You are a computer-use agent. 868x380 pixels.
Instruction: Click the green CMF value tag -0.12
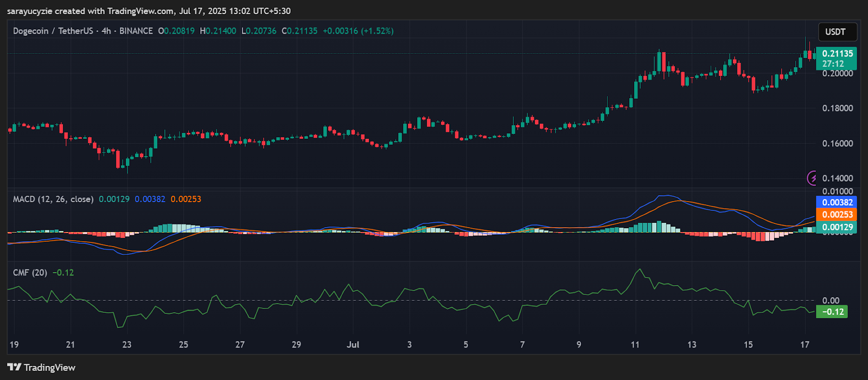coord(832,312)
